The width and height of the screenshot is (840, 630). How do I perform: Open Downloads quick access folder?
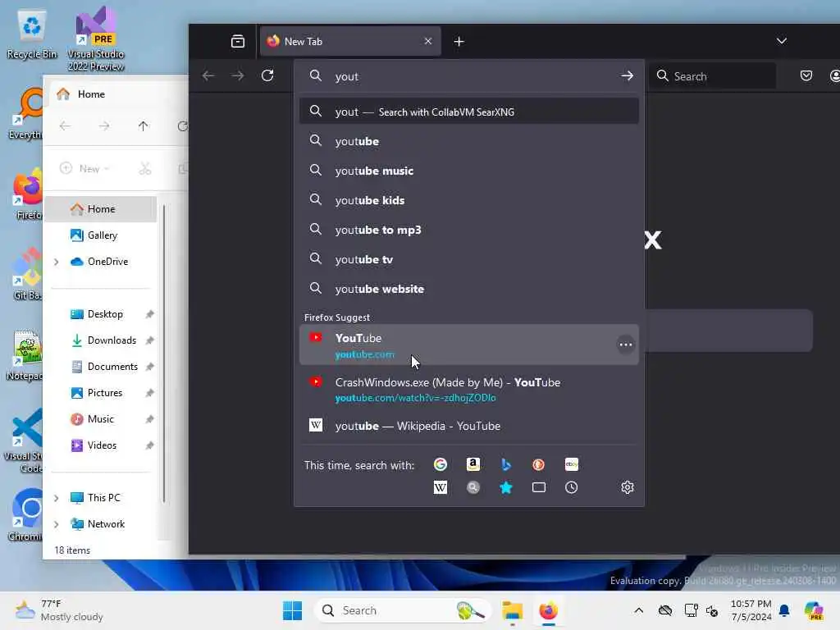[x=102, y=340]
